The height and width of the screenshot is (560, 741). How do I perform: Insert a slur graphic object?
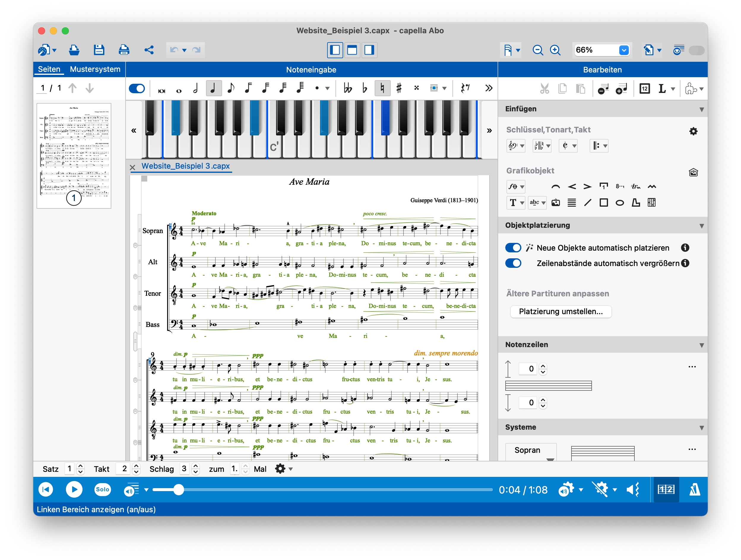[555, 187]
